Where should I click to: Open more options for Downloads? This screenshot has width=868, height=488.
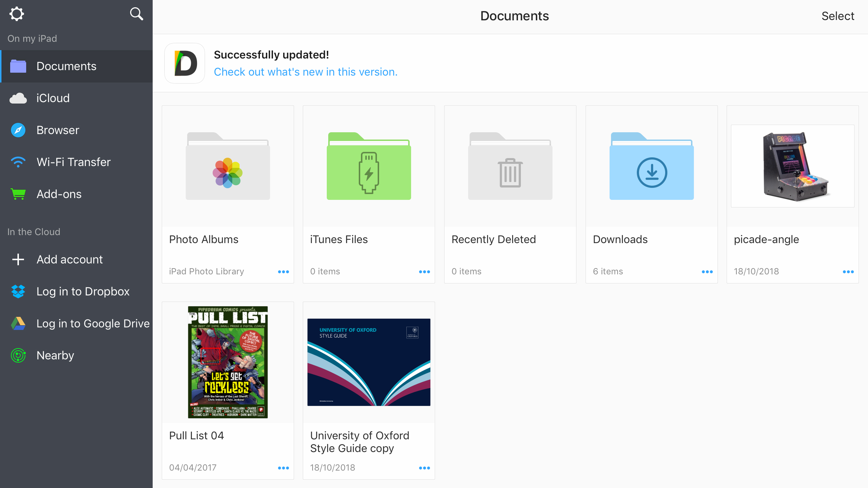[707, 272]
